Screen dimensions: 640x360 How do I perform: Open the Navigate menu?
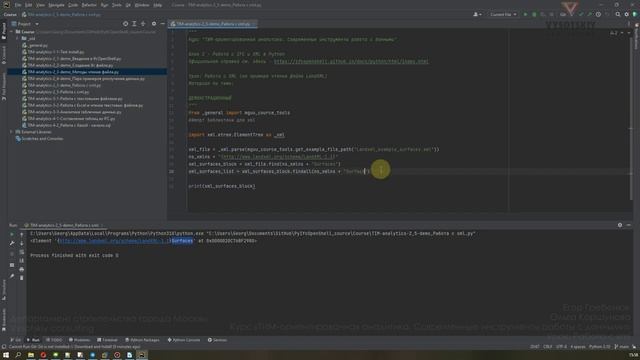57,5
